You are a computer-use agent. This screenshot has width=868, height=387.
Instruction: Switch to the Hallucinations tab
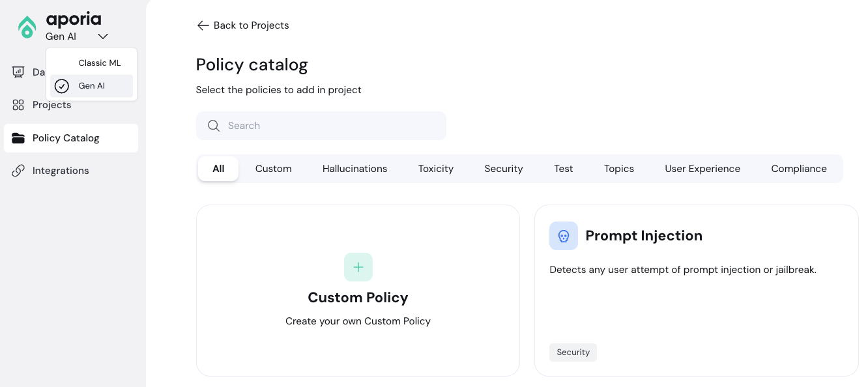click(354, 169)
